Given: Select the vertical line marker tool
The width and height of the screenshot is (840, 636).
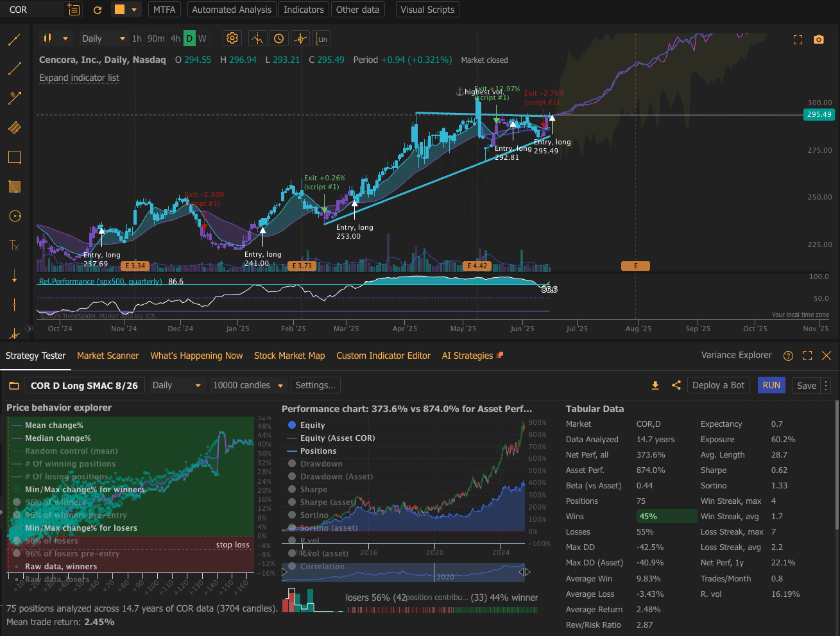Looking at the screenshot, I should (14, 305).
